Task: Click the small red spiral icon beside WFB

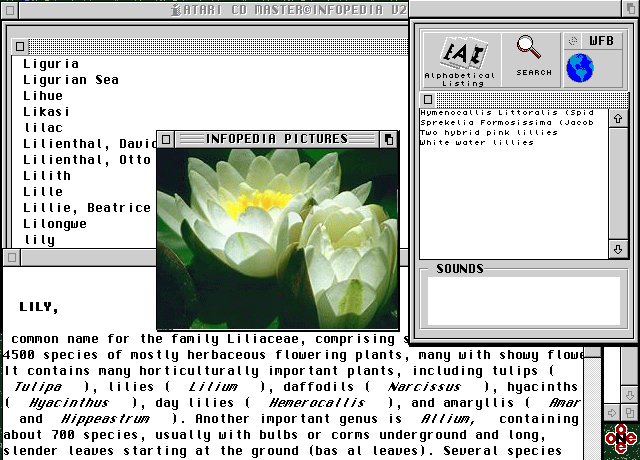Action: point(573,41)
